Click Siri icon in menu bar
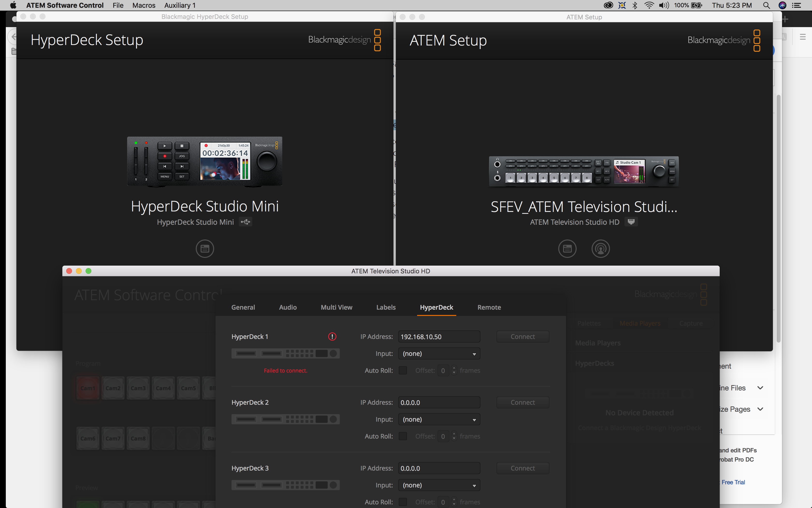 click(x=783, y=5)
